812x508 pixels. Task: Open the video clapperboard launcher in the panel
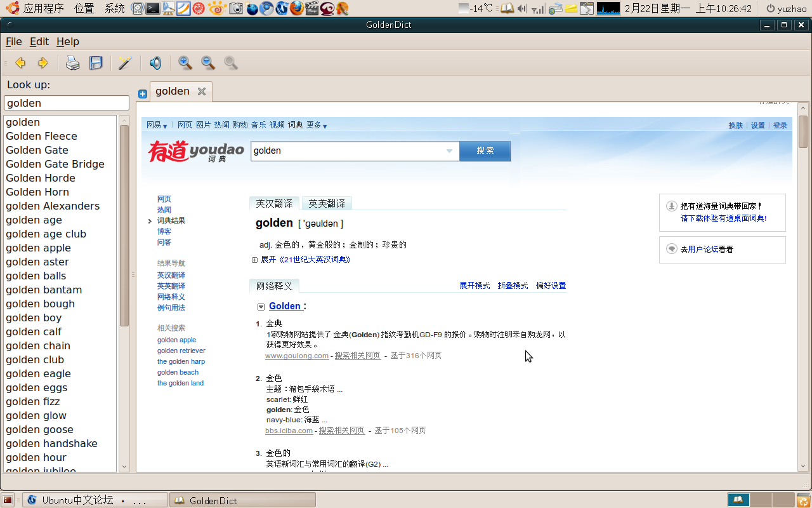(x=311, y=8)
